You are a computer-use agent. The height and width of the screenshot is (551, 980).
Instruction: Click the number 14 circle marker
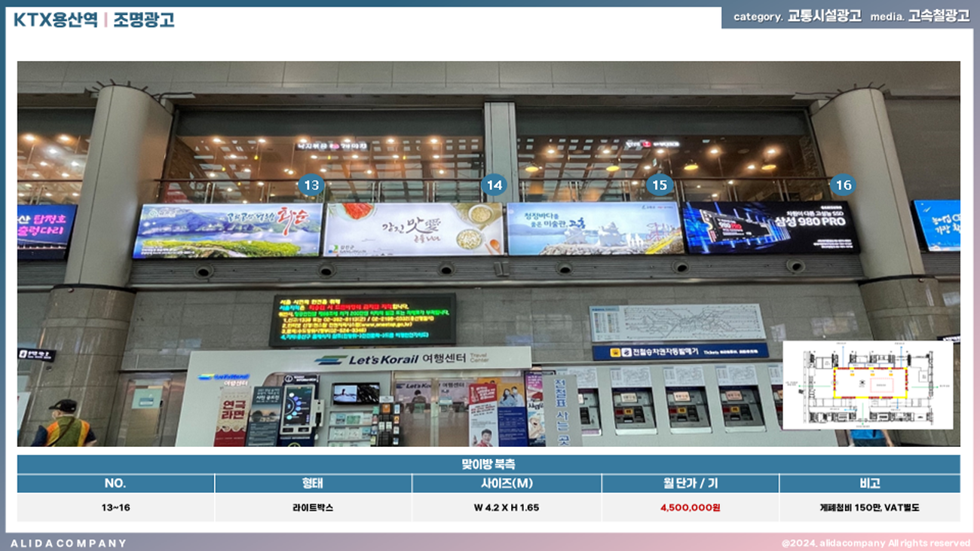pos(494,185)
